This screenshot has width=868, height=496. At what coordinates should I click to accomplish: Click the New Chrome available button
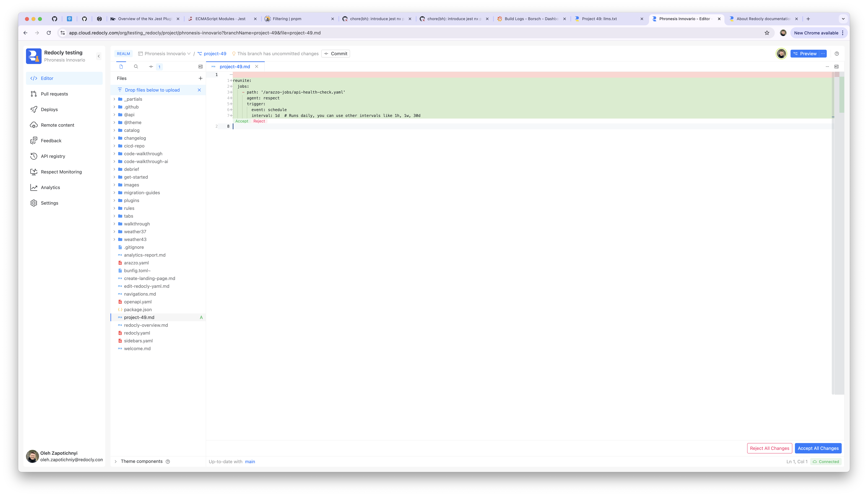[x=819, y=33]
